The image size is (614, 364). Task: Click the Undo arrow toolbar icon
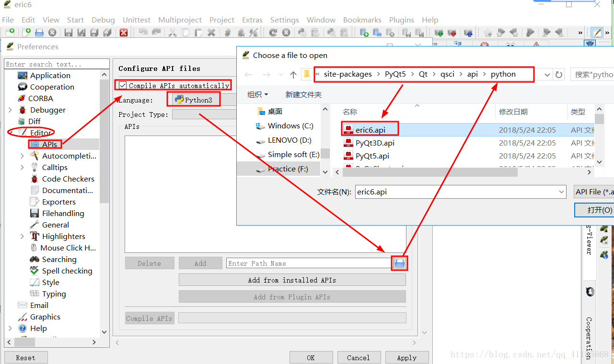click(x=143, y=33)
